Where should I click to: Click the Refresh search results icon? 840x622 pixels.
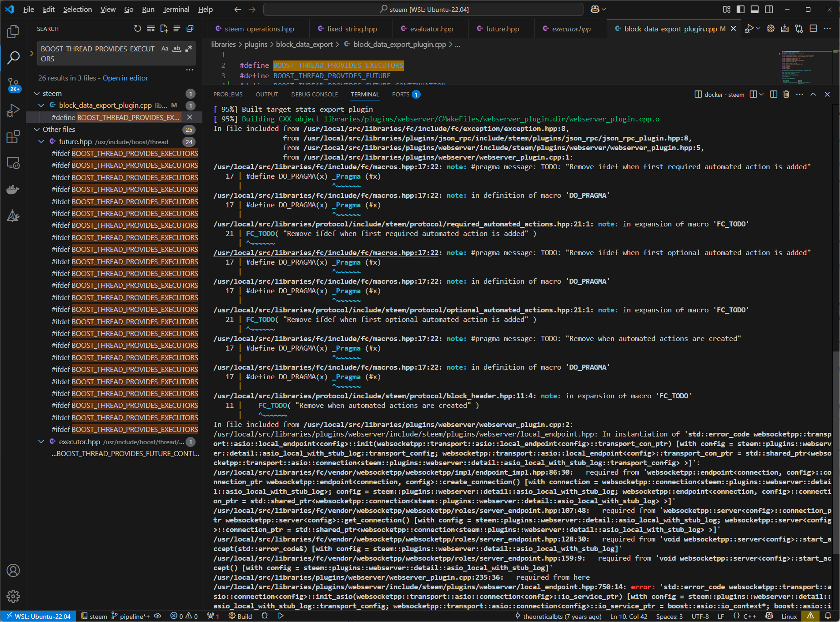click(x=137, y=29)
